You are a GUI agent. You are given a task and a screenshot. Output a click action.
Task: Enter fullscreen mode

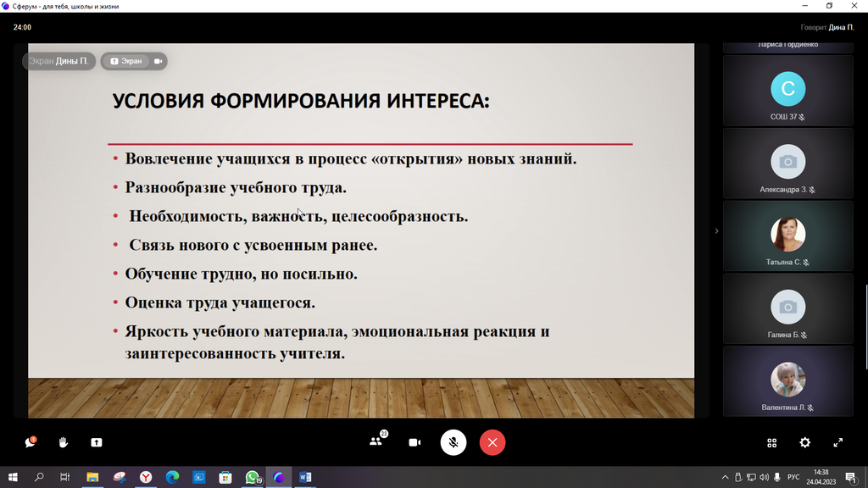pyautogui.click(x=838, y=442)
